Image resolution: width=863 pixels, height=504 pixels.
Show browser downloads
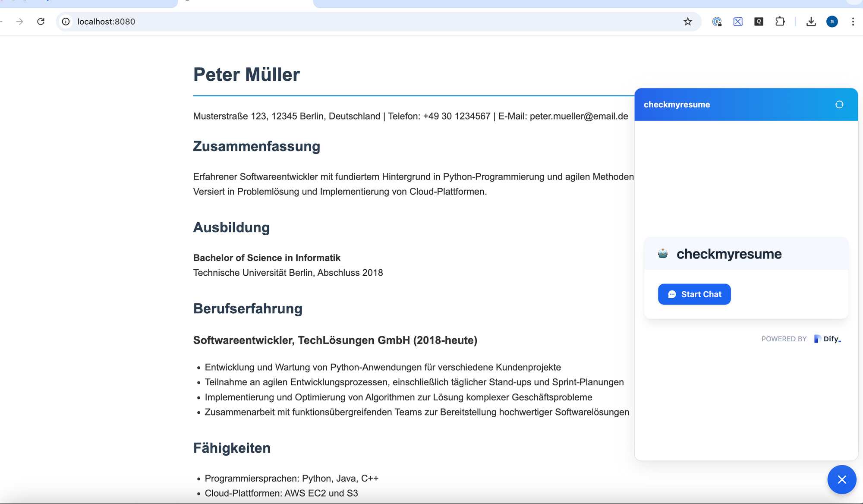811,22
